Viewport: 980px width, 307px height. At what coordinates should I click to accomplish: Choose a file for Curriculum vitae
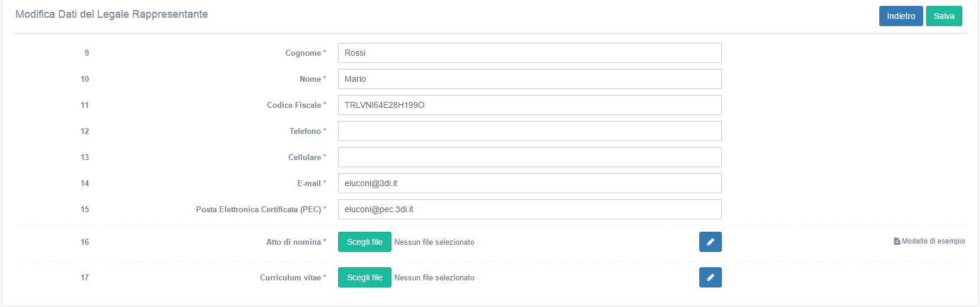(x=365, y=277)
